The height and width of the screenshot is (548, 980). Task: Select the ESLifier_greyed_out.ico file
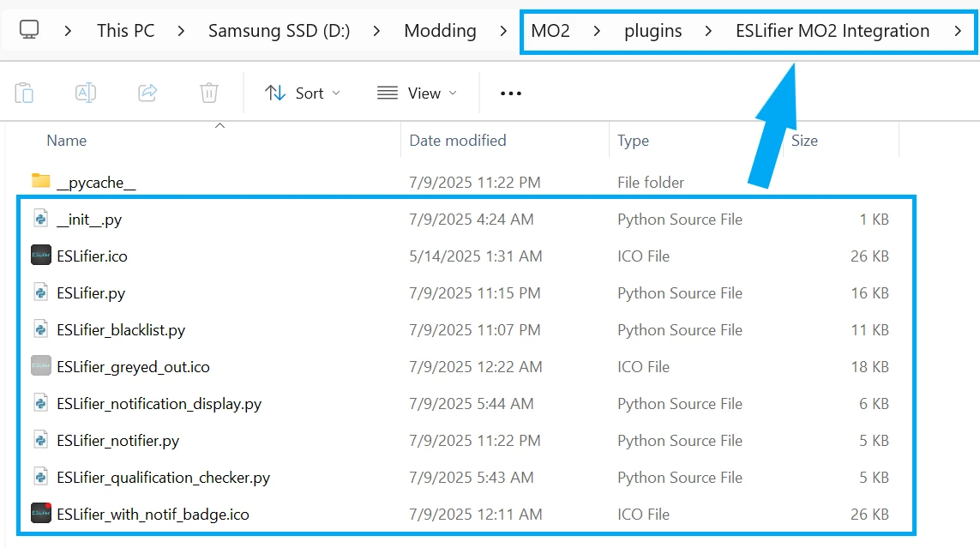tap(133, 367)
